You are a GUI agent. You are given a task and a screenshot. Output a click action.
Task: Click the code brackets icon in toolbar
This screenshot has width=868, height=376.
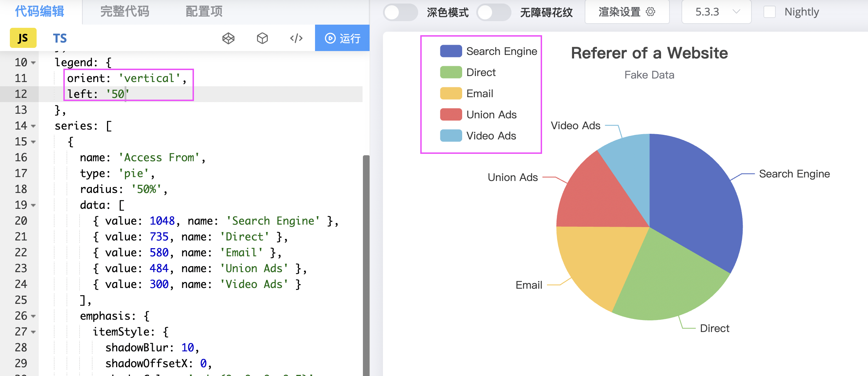pyautogui.click(x=296, y=38)
